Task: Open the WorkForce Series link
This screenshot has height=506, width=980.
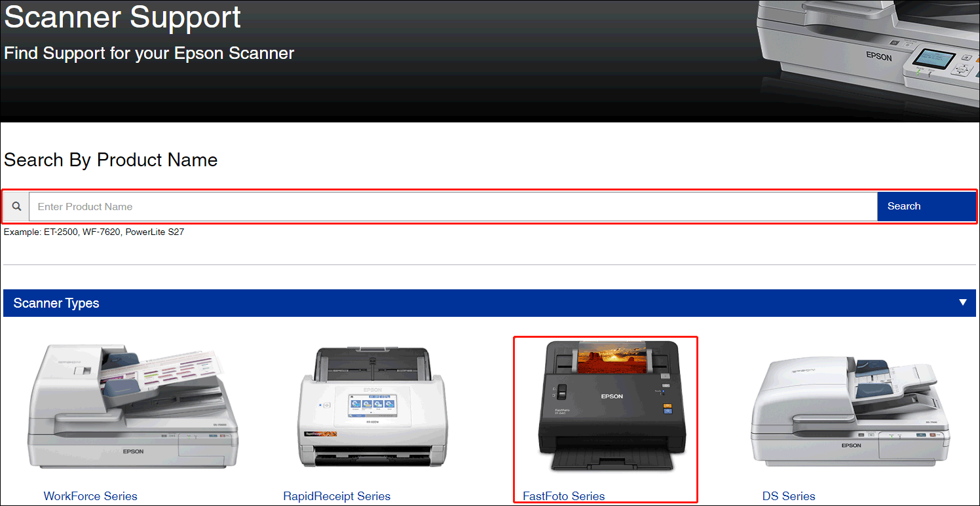Action: coord(90,496)
